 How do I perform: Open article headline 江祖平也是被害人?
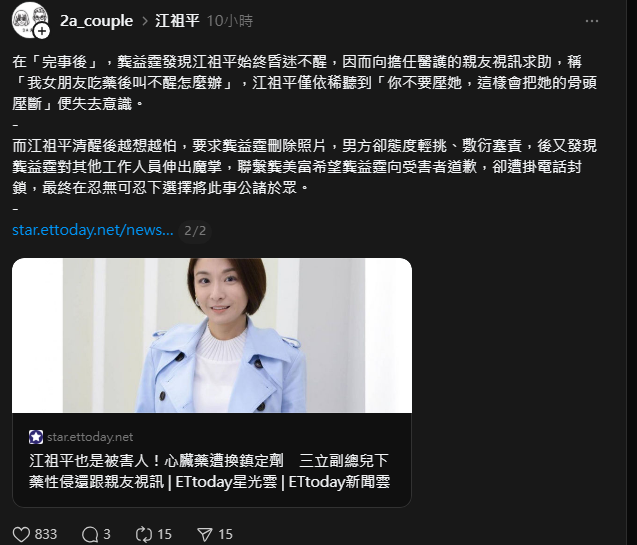pos(209,471)
